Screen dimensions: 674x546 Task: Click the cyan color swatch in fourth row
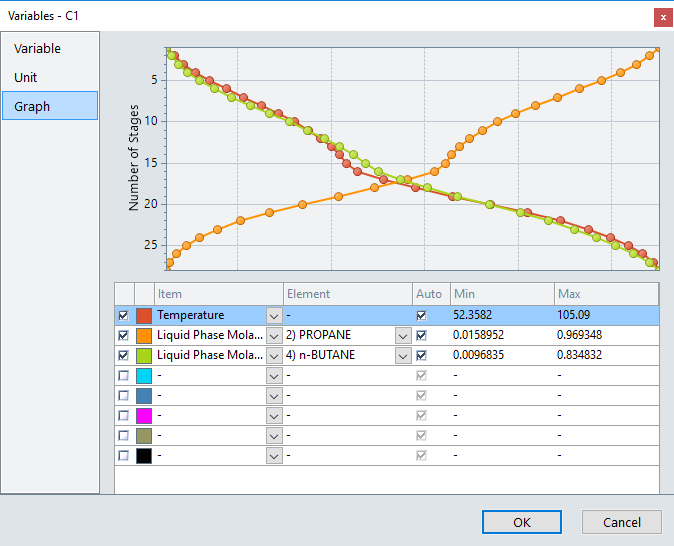point(144,375)
